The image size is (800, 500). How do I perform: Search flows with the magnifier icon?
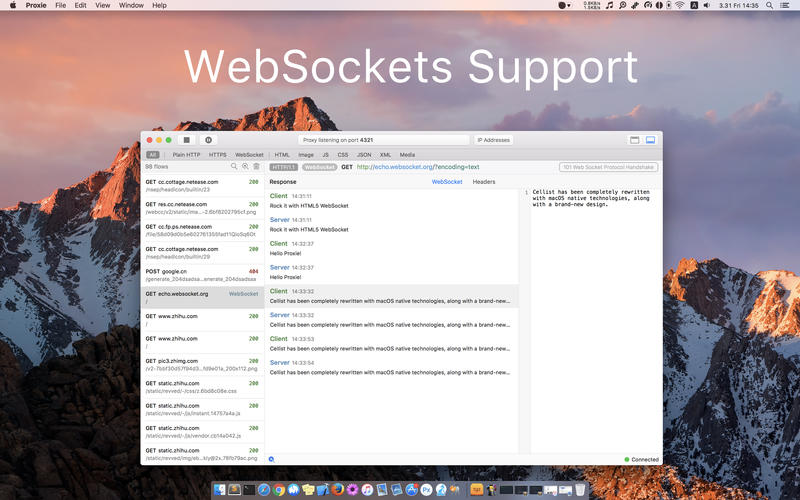(234, 166)
